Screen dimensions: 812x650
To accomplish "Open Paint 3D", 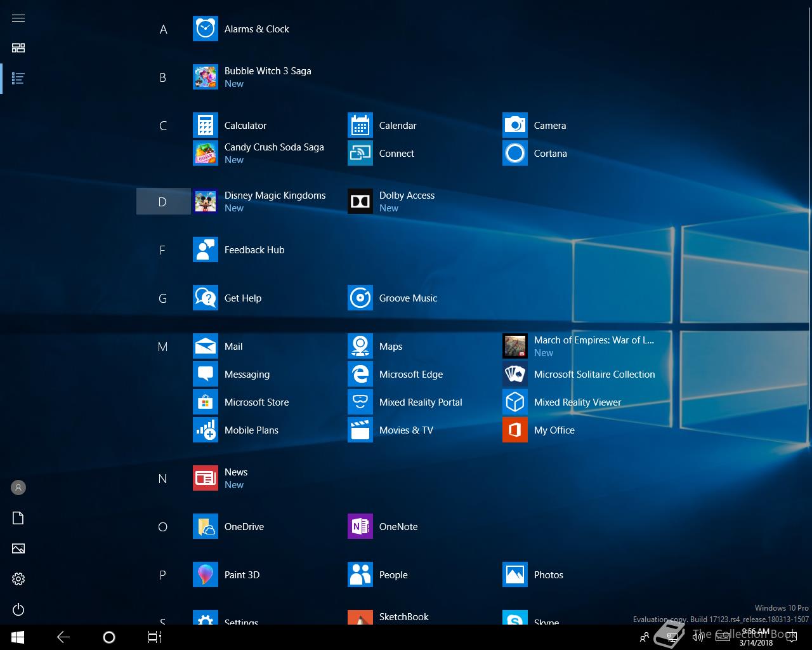I will coord(268,575).
